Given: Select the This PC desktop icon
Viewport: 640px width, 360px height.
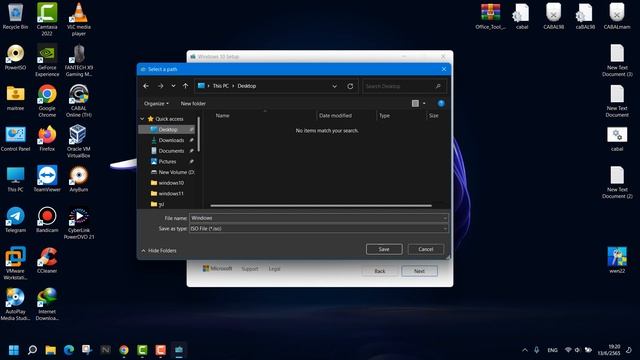Looking at the screenshot, I should [x=16, y=179].
